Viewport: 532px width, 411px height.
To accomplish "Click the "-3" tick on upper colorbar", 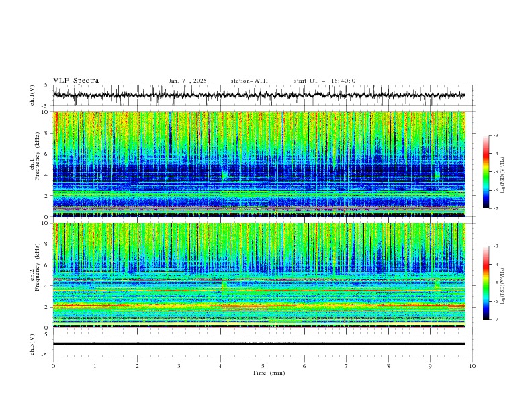I will (495, 135).
